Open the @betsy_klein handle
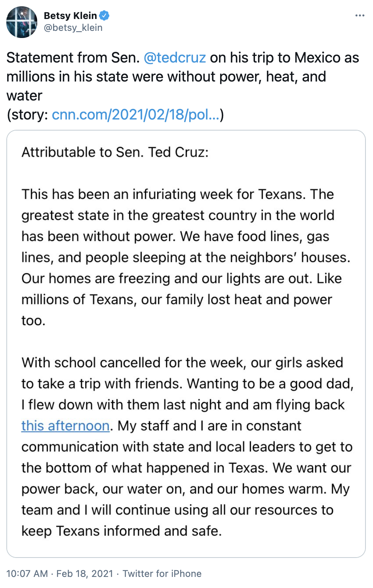Screen dimensions: 373x588 click(73, 28)
